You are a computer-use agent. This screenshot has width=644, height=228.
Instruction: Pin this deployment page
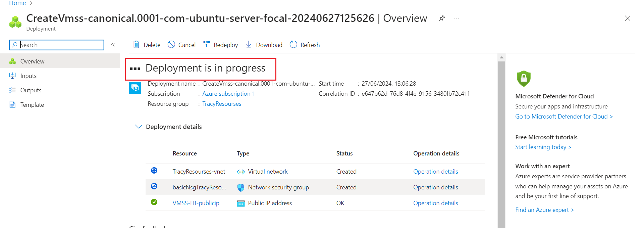(442, 18)
